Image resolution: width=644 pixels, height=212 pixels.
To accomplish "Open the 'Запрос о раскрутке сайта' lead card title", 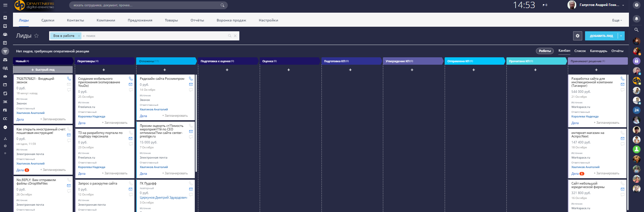I will [98, 184].
